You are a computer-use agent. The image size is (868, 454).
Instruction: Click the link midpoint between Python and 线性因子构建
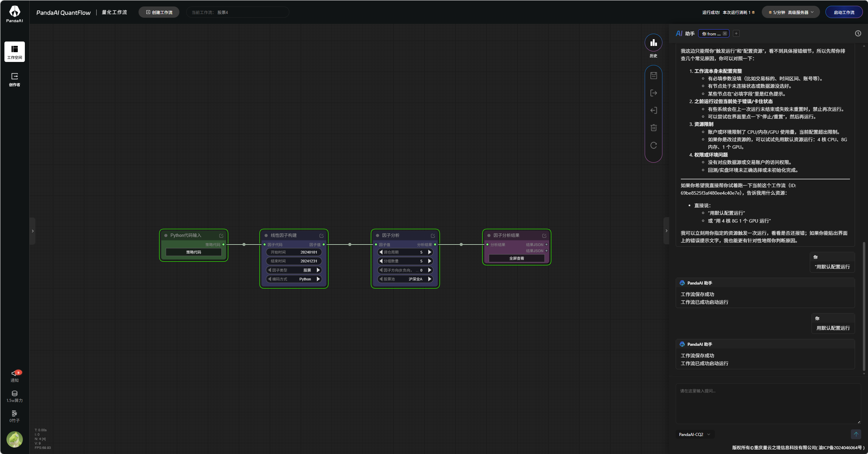coord(244,245)
